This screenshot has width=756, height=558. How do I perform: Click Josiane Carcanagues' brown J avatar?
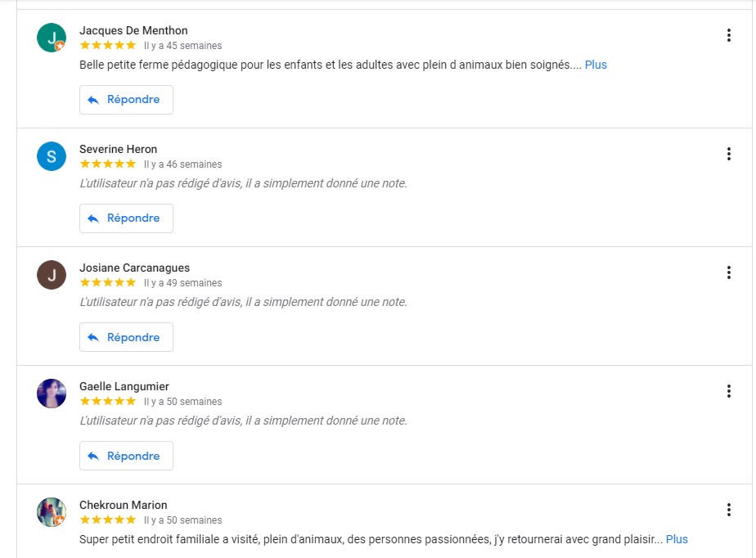tap(51, 275)
